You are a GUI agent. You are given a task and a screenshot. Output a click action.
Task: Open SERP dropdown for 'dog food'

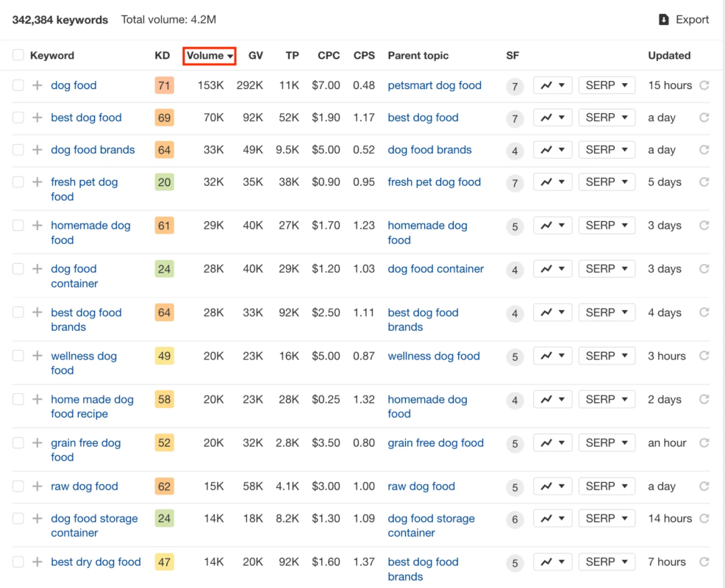click(x=607, y=85)
